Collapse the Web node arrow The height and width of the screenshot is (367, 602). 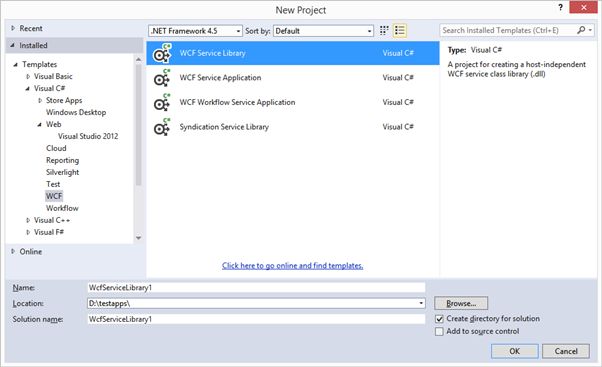tap(40, 124)
